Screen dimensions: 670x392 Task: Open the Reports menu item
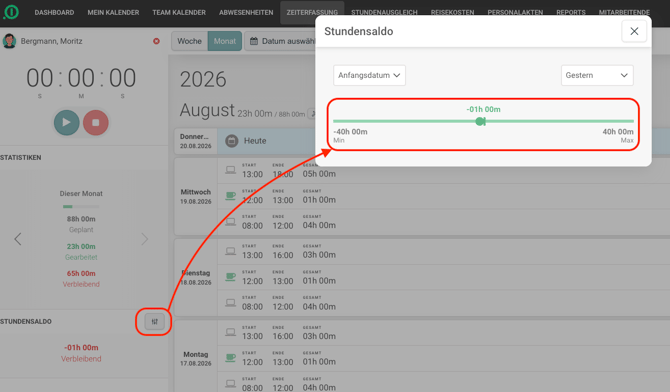[x=571, y=12]
